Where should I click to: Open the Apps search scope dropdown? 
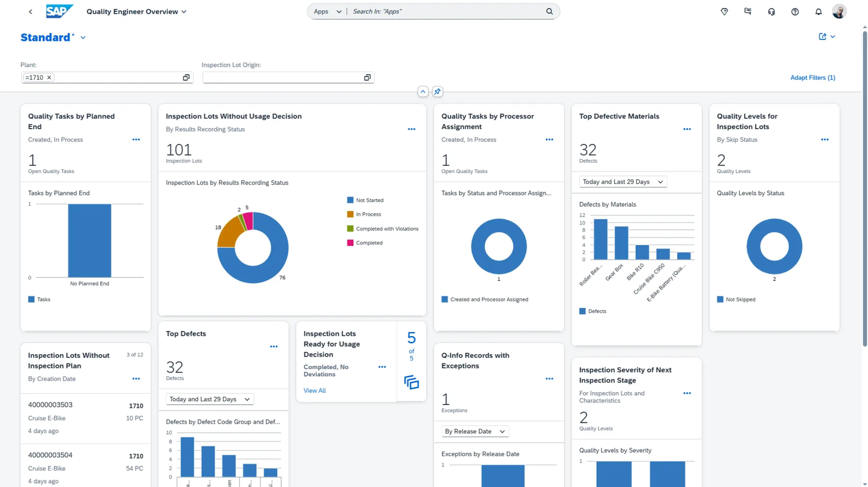point(327,11)
